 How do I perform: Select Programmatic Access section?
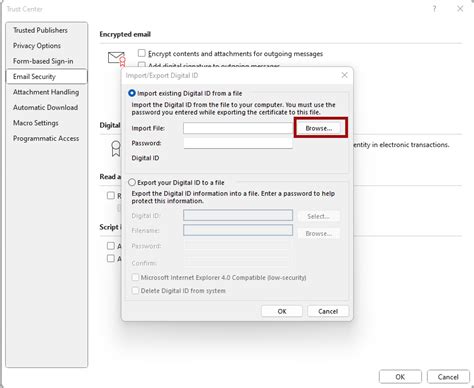(46, 138)
